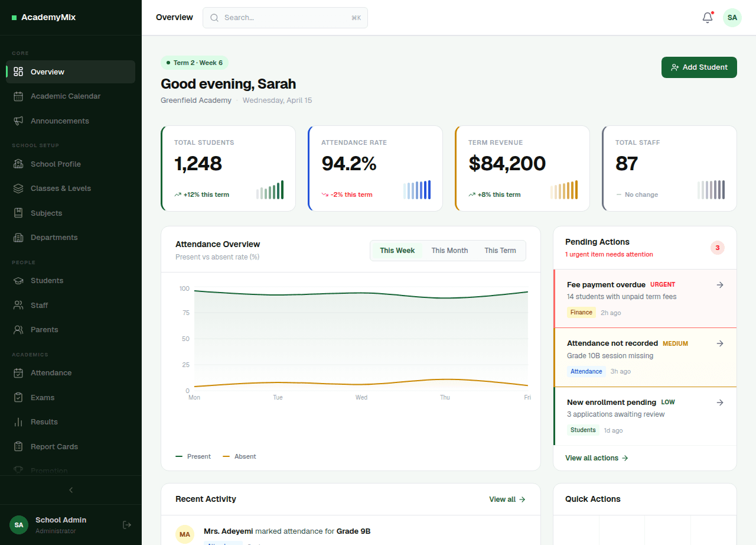
Task: Click the green Present legend swatch
Action: click(178, 456)
